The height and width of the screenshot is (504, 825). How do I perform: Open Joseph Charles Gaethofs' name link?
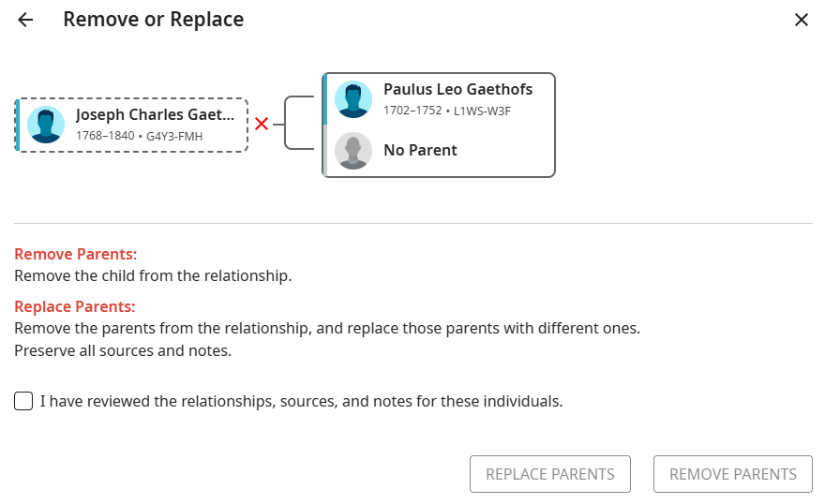click(155, 115)
